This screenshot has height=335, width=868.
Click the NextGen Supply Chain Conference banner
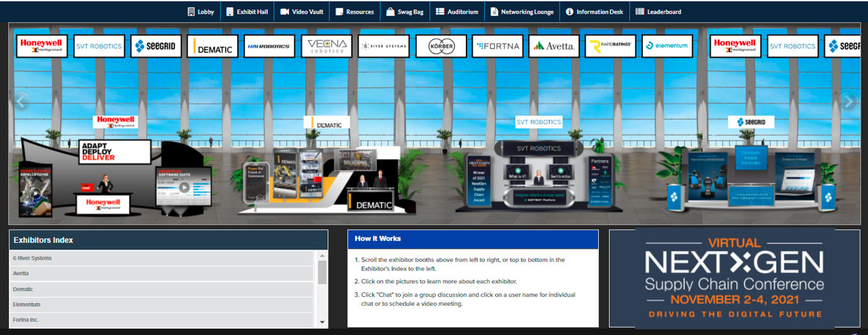click(734, 278)
